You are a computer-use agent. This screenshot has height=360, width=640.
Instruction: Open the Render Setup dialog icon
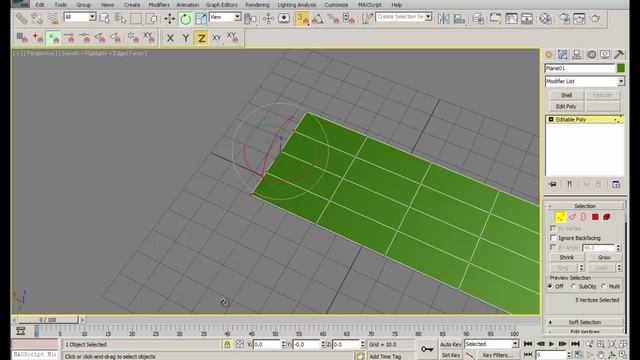[564, 18]
